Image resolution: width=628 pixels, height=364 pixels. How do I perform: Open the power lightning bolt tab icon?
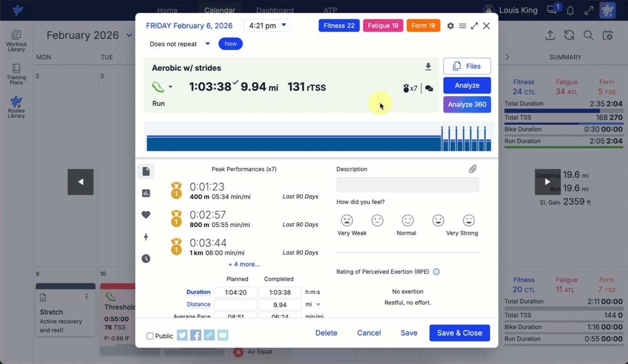[x=146, y=237]
